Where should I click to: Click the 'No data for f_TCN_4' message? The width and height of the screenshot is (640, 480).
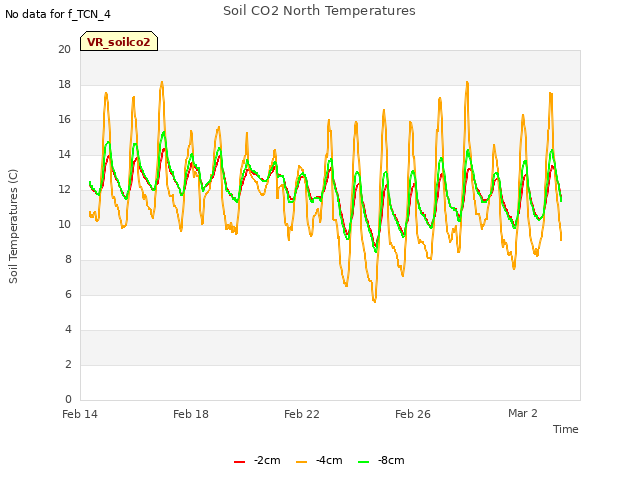(58, 14)
